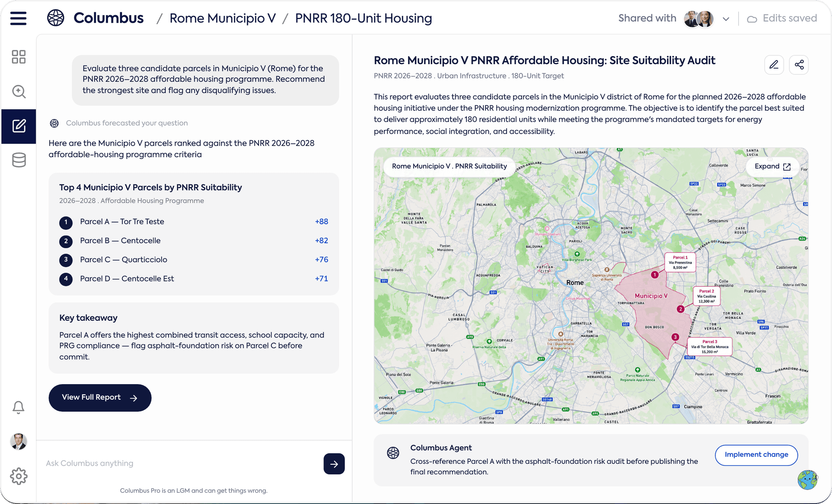Click Parcel 2 Via Casilina map label
Screen dimensions: 832x504
pos(706,296)
